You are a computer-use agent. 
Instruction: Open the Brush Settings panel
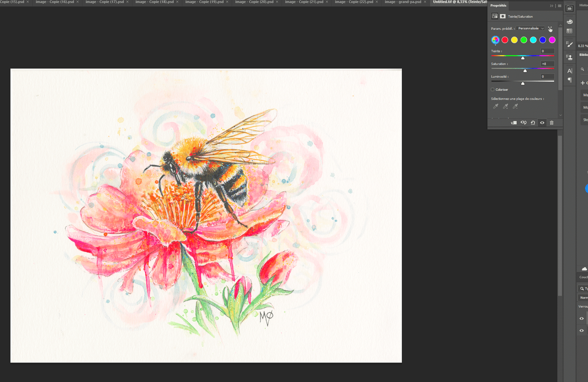click(570, 44)
